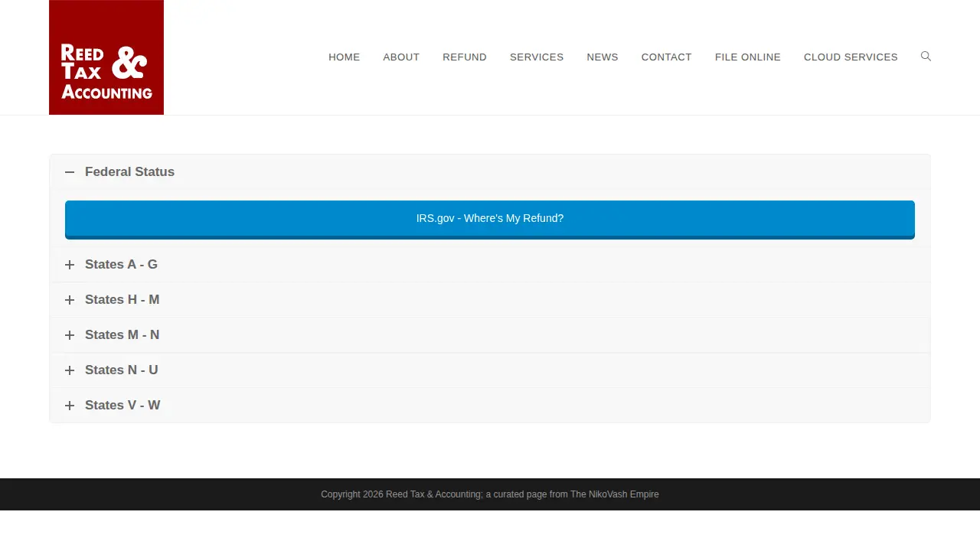Select REFUND in the navigation

tap(465, 57)
